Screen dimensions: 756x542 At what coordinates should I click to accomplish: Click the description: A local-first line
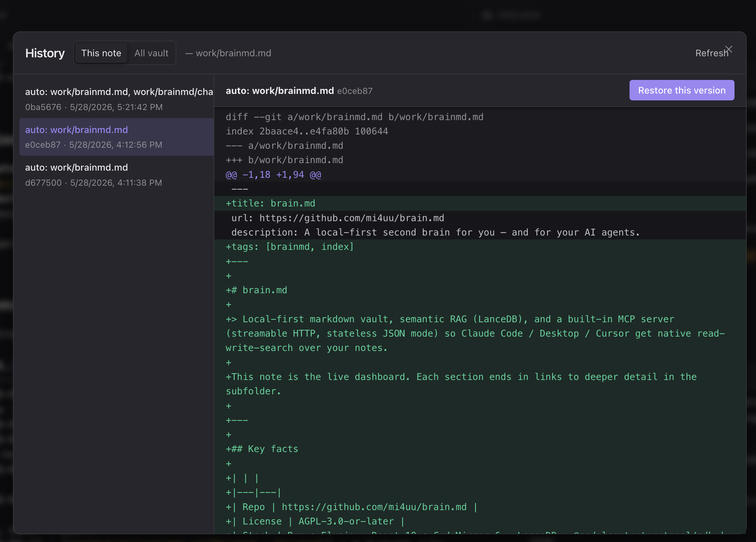pos(480,232)
